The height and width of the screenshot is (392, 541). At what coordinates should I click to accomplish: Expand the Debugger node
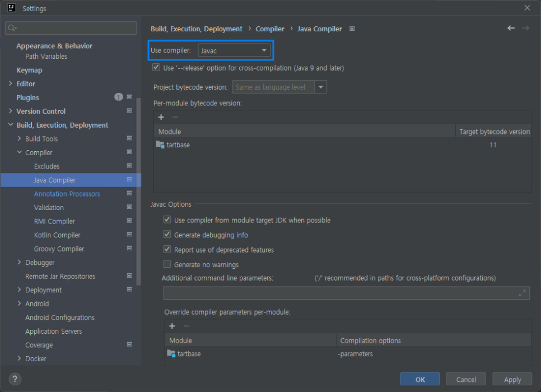tap(19, 262)
